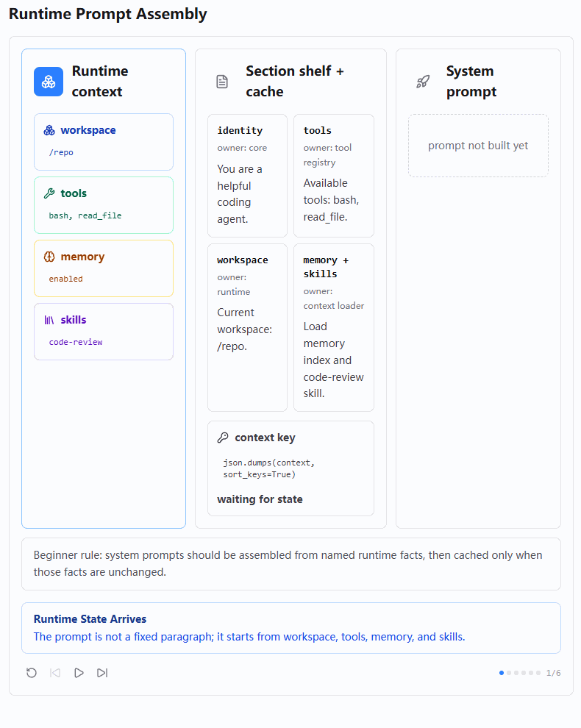The image size is (581, 728).
Task: Open the code-review skills card
Action: 104,332
